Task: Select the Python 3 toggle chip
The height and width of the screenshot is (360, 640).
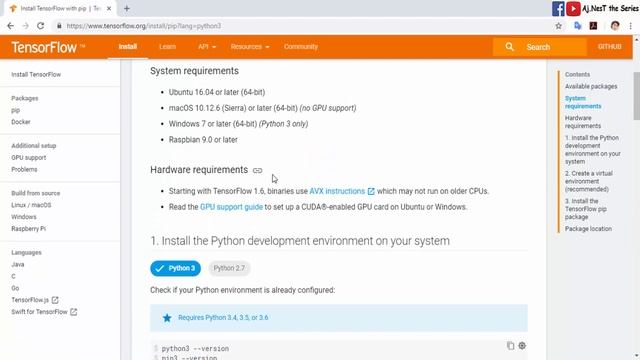Action: point(176,268)
